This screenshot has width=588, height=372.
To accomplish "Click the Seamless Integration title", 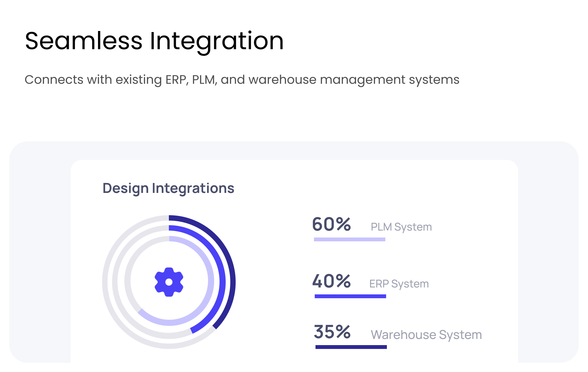I will [154, 41].
